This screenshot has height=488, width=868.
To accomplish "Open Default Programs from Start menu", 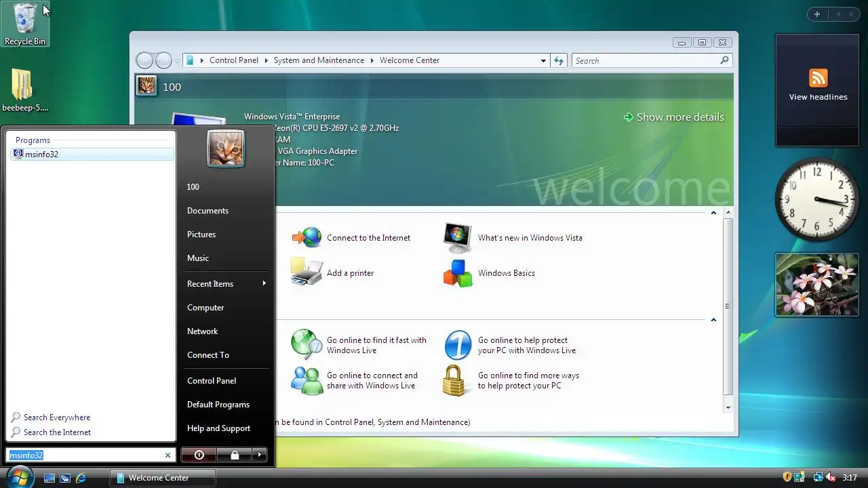I will [218, 404].
